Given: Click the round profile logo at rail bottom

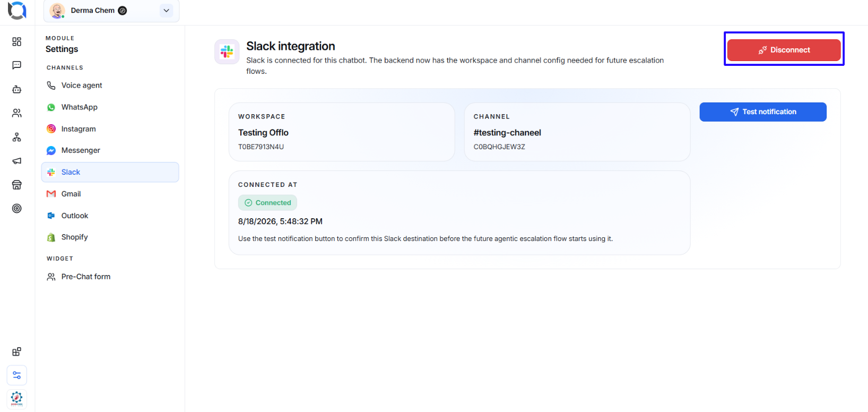Looking at the screenshot, I should click(17, 399).
